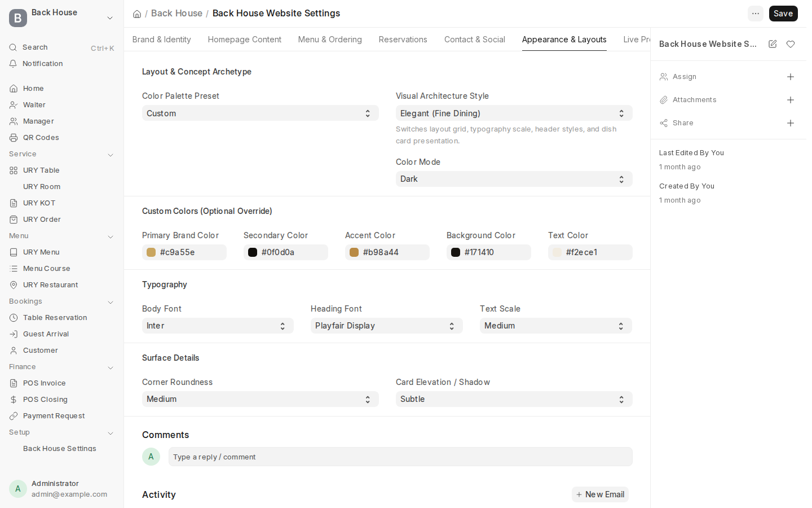This screenshot has height=508, width=812.
Task: Click the home breadcrumb icon
Action: coord(137,14)
